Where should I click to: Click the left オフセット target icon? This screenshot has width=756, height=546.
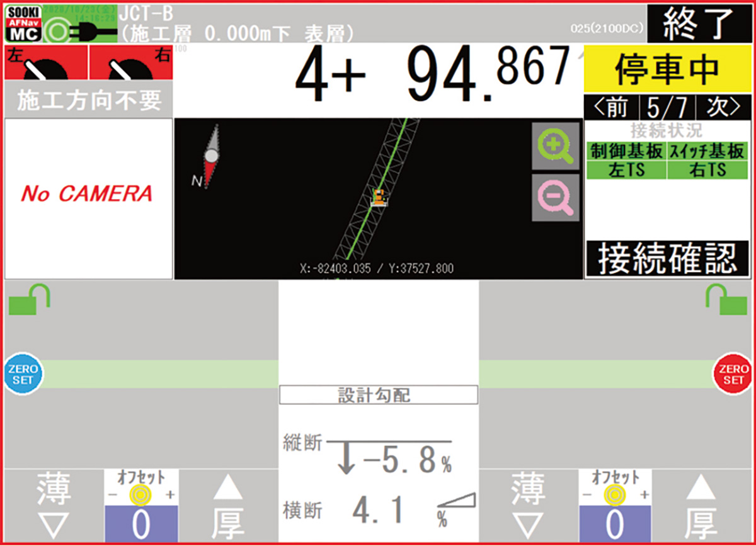[141, 495]
